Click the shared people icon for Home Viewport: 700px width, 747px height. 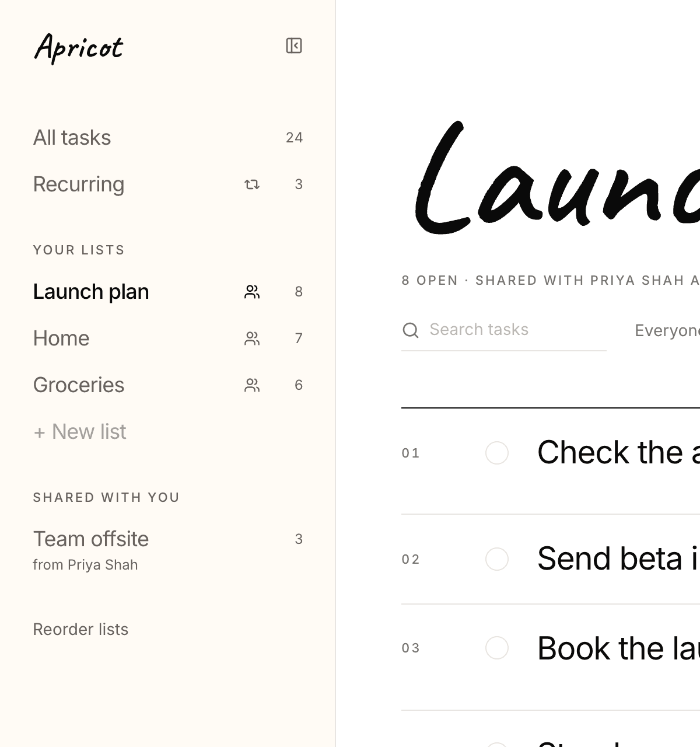(x=252, y=338)
